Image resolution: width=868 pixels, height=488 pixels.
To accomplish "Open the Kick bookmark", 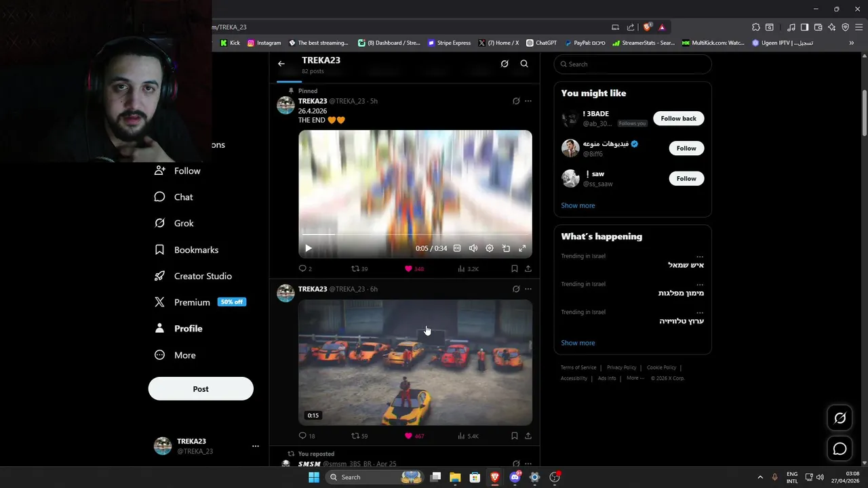I will pyautogui.click(x=231, y=43).
